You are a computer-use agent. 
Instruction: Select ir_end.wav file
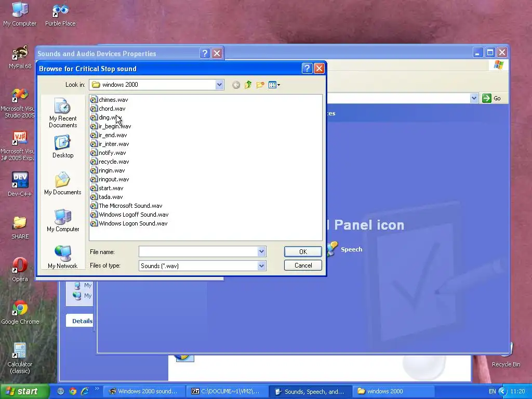pyautogui.click(x=109, y=135)
